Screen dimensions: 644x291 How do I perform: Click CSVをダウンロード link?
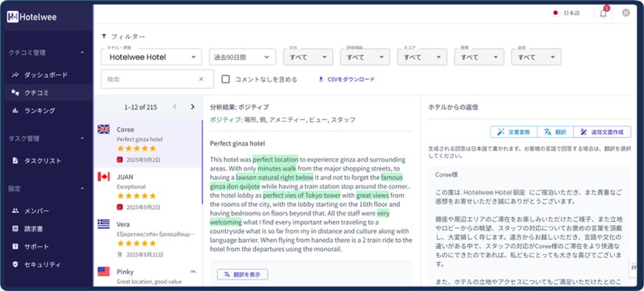click(x=347, y=79)
